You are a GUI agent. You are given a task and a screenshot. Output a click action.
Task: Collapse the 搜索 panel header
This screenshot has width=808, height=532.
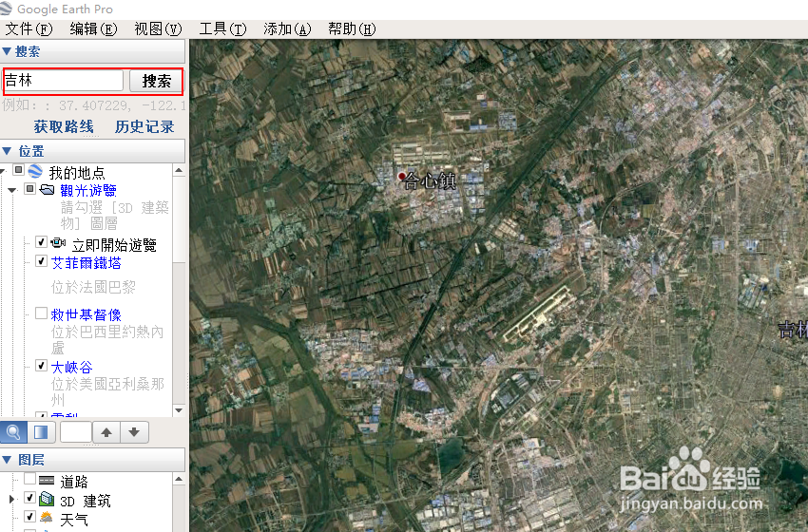point(92,51)
